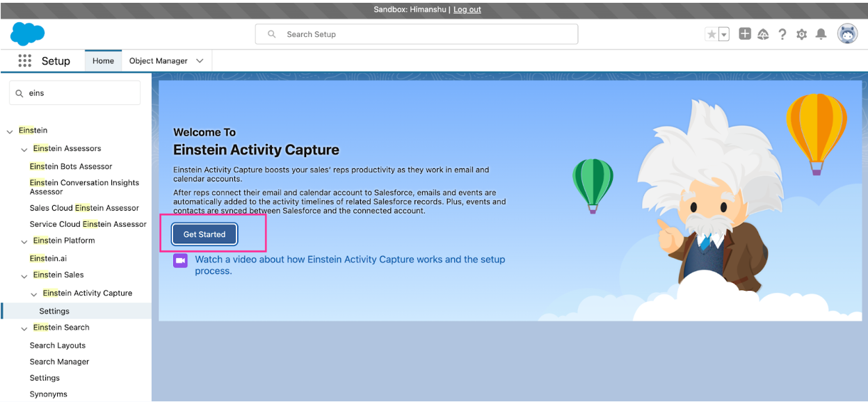Click the Log out link
This screenshot has width=868, height=402.
point(467,10)
